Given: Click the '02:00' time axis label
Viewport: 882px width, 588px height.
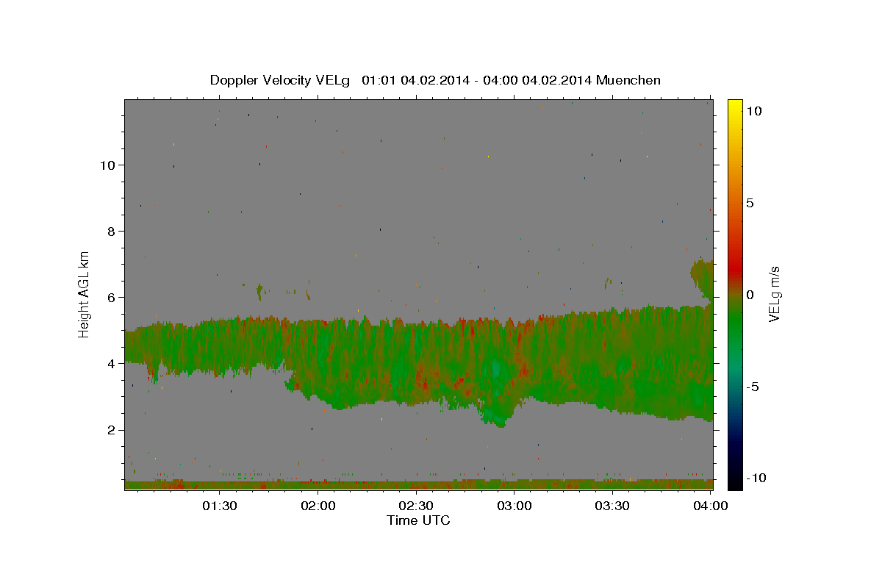Looking at the screenshot, I should point(318,506).
